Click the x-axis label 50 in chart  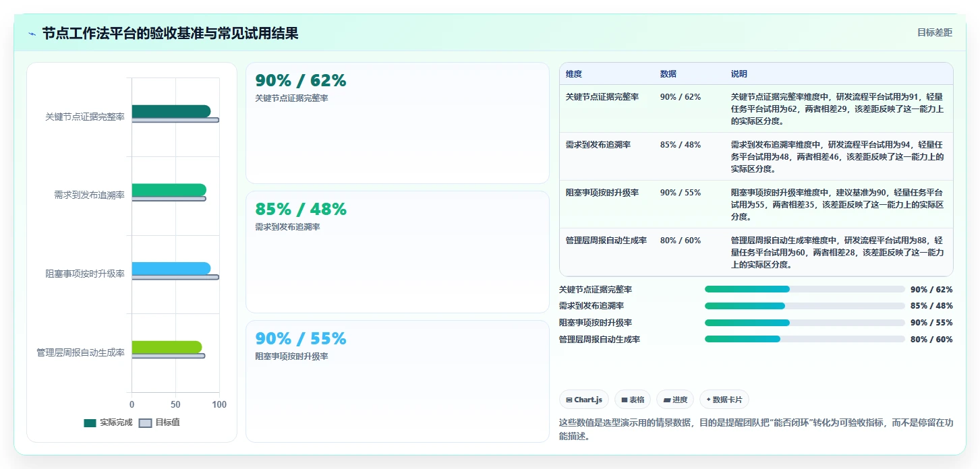point(175,405)
